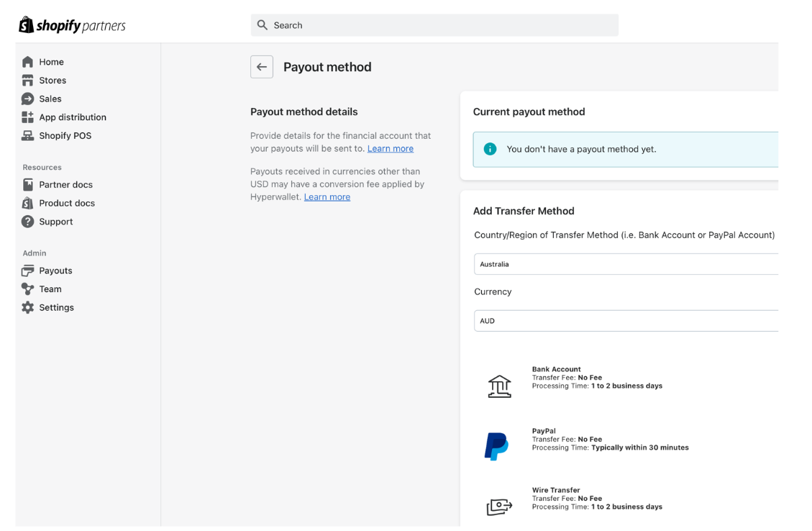
Task: Open Partner docs resource link
Action: (x=65, y=185)
